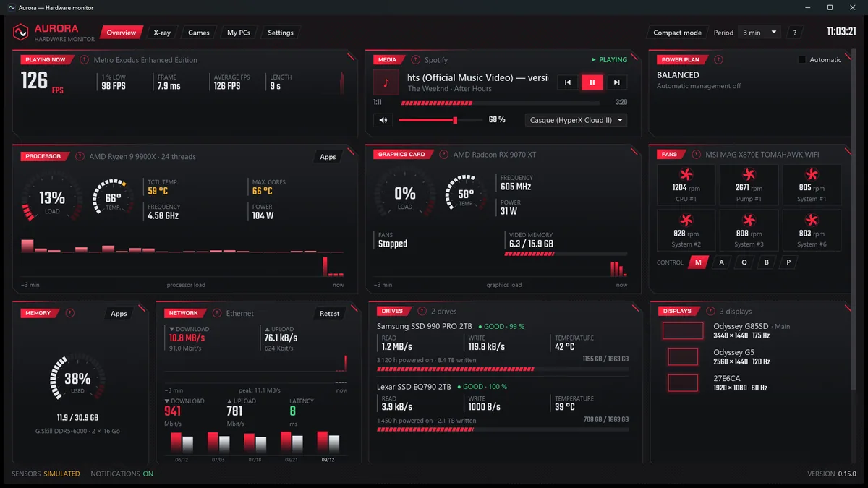The width and height of the screenshot is (868, 488).
Task: Click the 27E6CA monitor icon
Action: click(x=683, y=382)
